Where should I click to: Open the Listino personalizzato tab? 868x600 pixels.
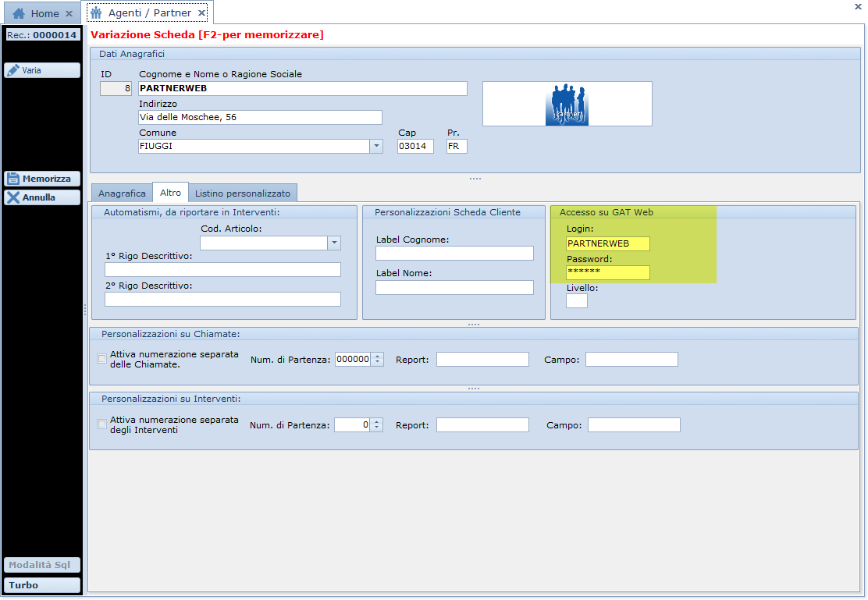pyautogui.click(x=243, y=193)
